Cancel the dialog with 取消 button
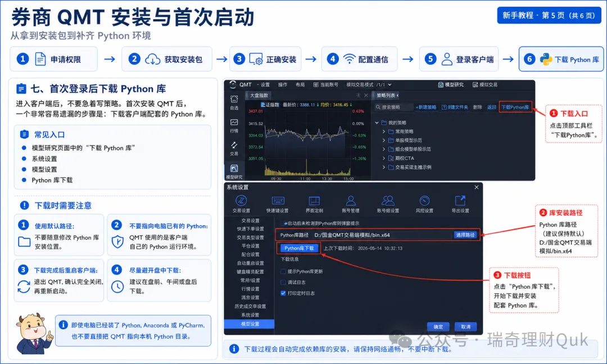Screen dimensions: 607x364 point(466,326)
